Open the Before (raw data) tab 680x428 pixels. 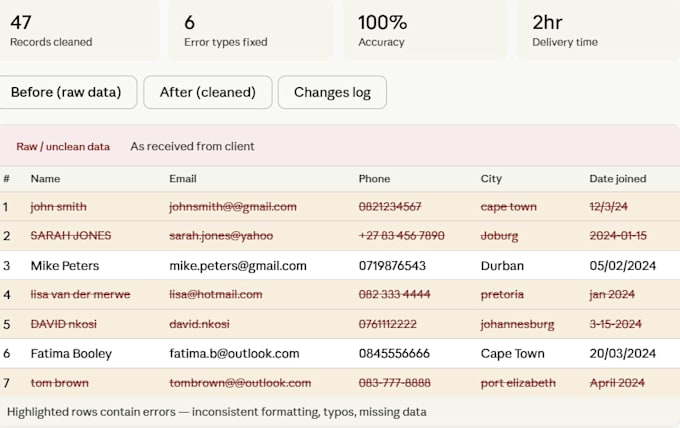66,92
